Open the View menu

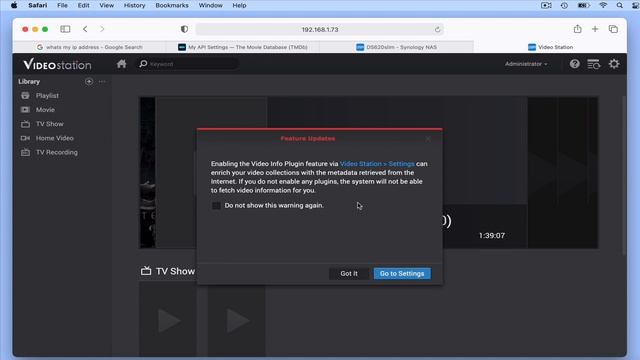(106, 5)
